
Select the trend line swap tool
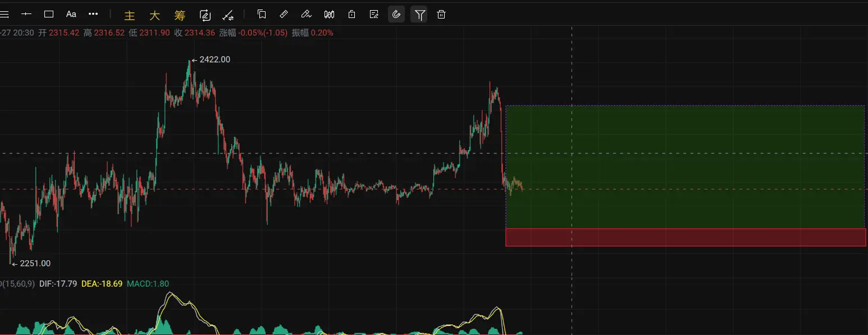(x=228, y=15)
